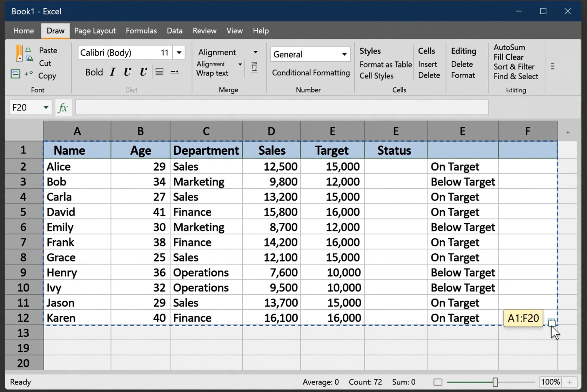Select column A header

77,131
